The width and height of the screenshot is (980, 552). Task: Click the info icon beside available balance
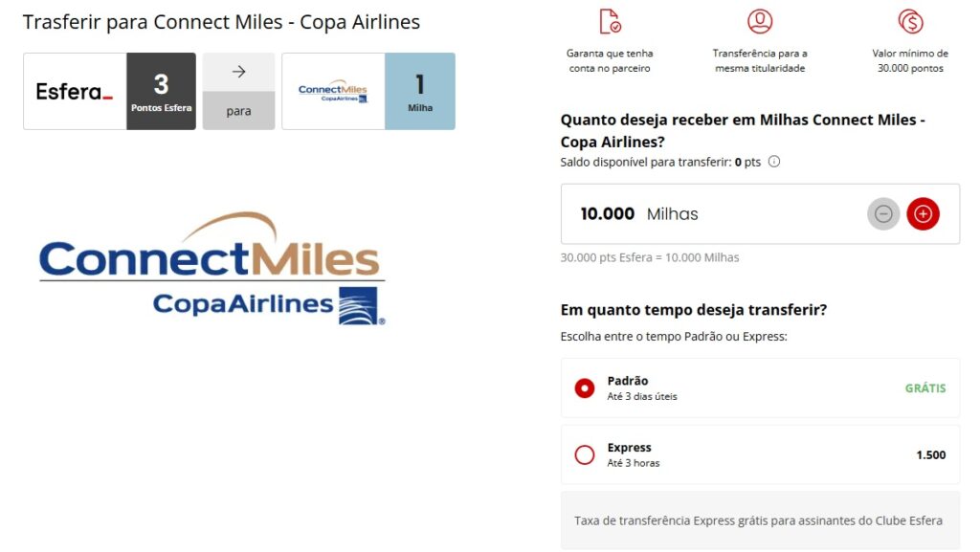pos(774,162)
